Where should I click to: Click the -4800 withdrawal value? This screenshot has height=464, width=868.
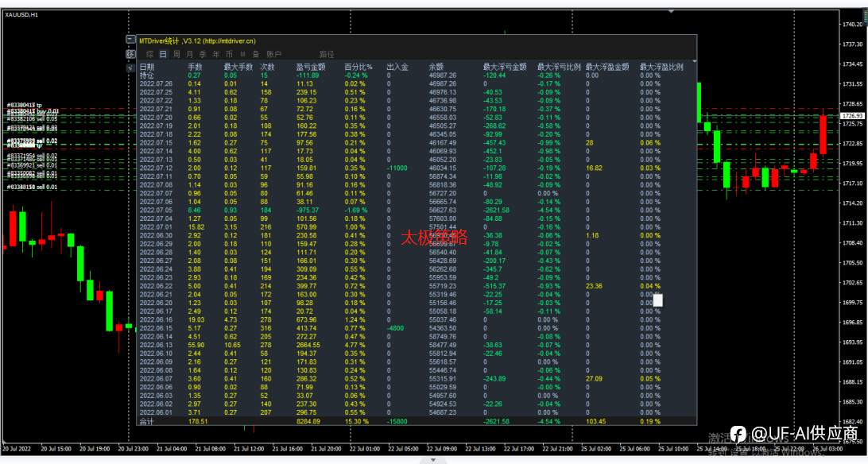[397, 328]
